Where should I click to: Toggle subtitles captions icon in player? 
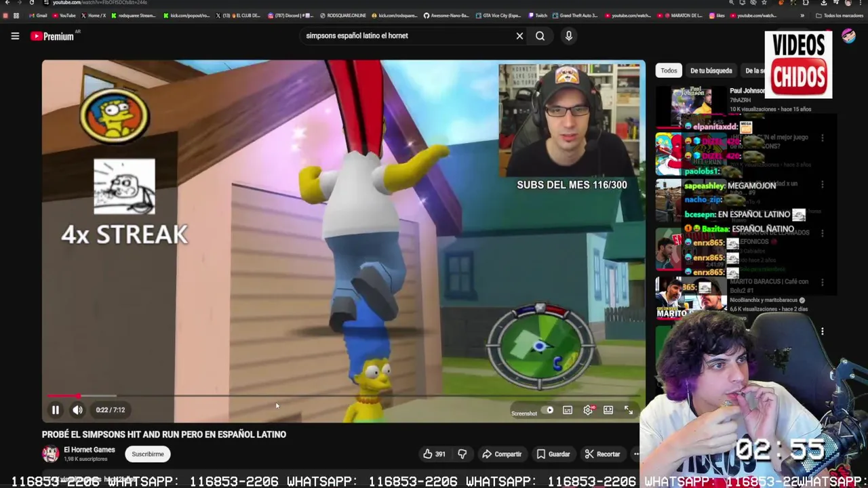(568, 410)
